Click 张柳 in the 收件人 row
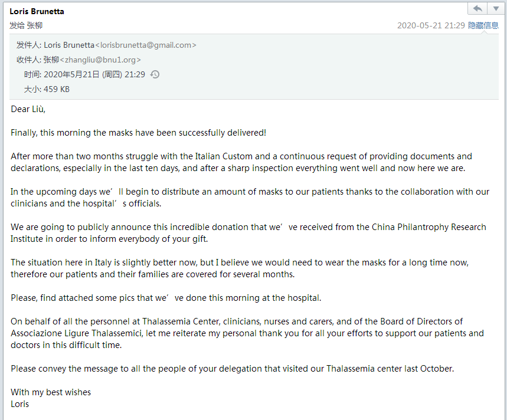507x420 pixels. tap(51, 60)
